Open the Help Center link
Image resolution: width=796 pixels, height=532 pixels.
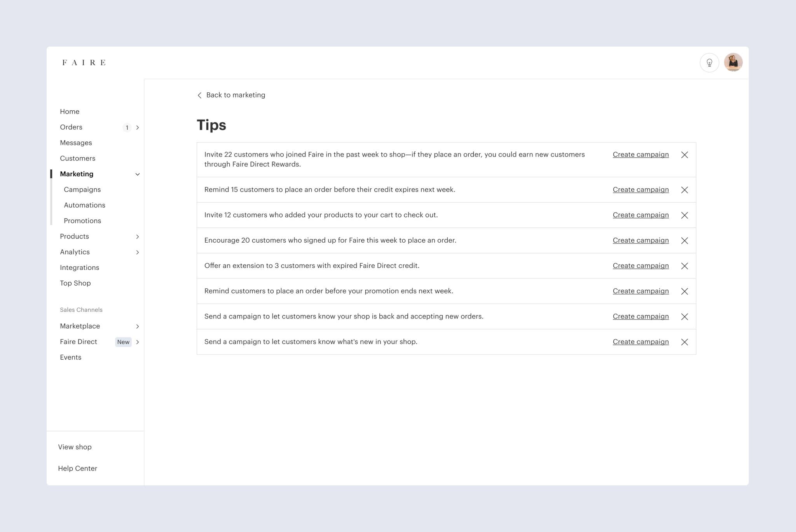coord(77,468)
